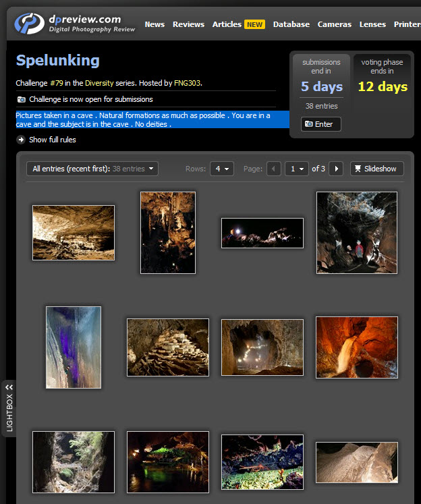Go to the next page arrow
This screenshot has width=421, height=504.
pyautogui.click(x=336, y=169)
